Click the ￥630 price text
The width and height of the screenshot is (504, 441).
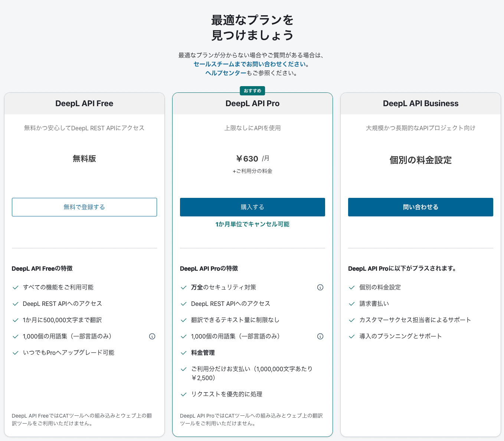(x=247, y=159)
